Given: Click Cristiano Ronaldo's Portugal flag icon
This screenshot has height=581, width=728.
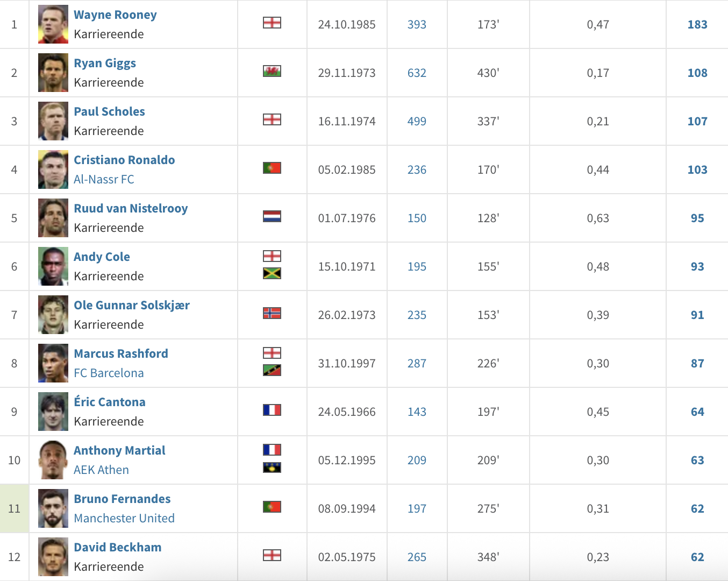Looking at the screenshot, I should (272, 168).
